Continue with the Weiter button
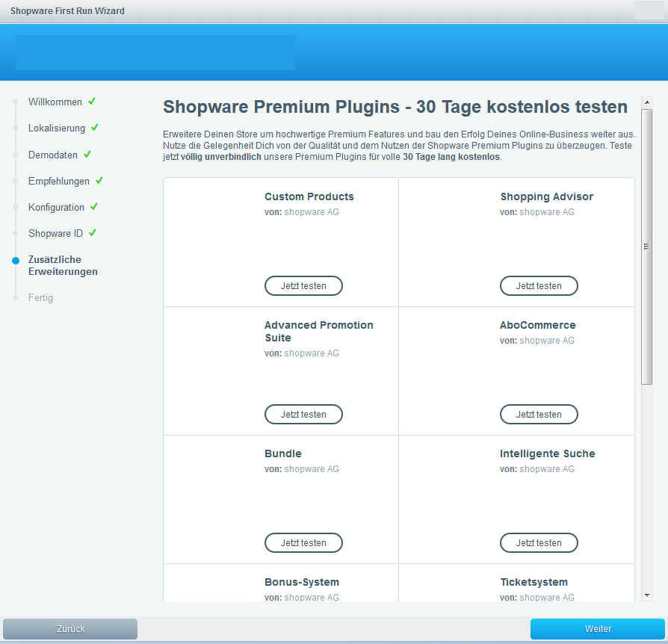The width and height of the screenshot is (668, 644). 598,628
